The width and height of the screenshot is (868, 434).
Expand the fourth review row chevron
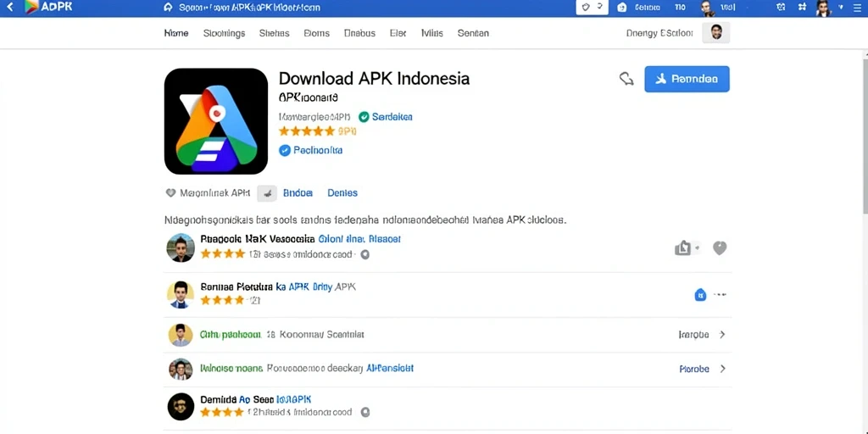coord(722,369)
